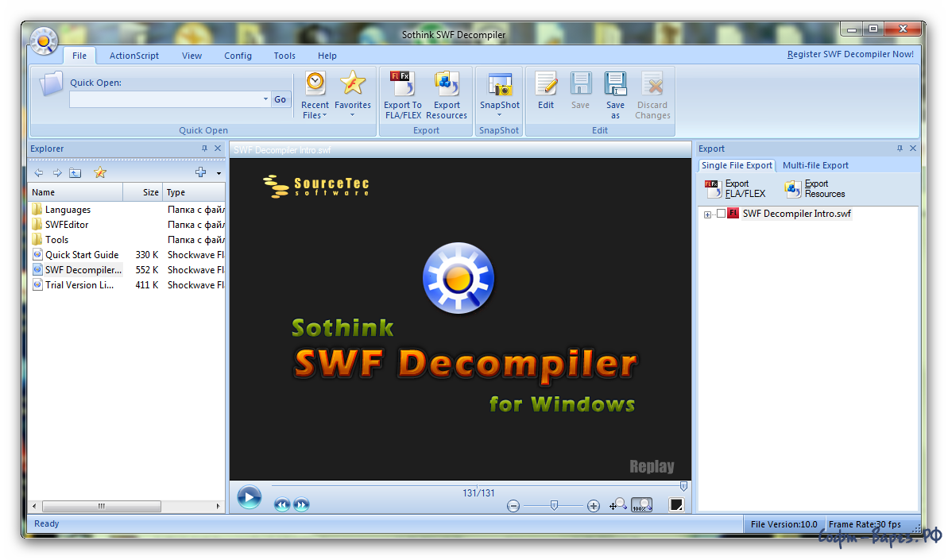
Task: Click Export To FLA/FLEX ribbon icon
Action: (x=403, y=95)
